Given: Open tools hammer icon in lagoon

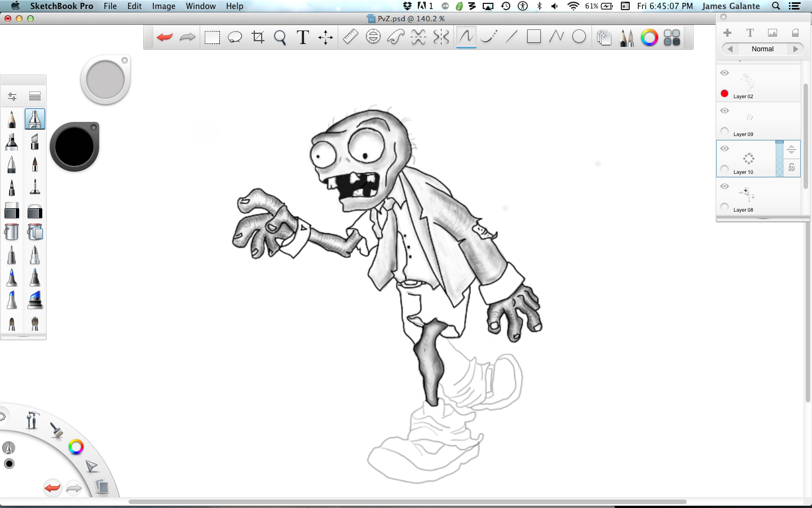Looking at the screenshot, I should point(32,420).
